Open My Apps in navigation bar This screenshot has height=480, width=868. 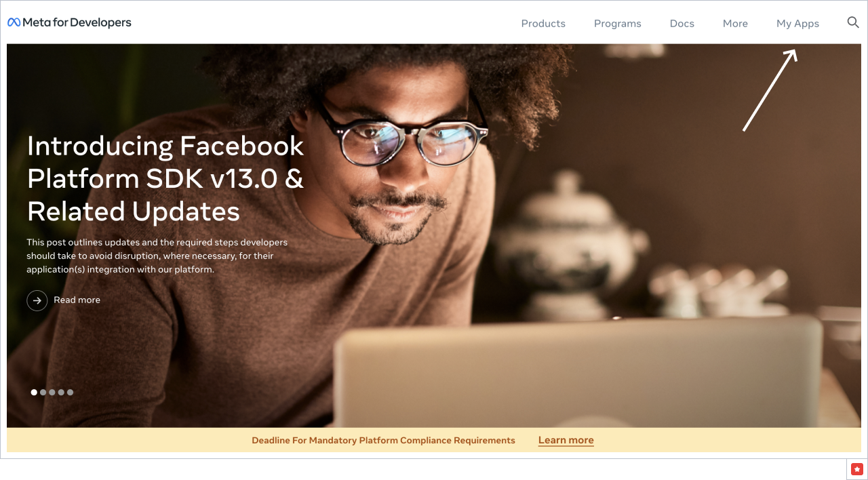click(797, 23)
